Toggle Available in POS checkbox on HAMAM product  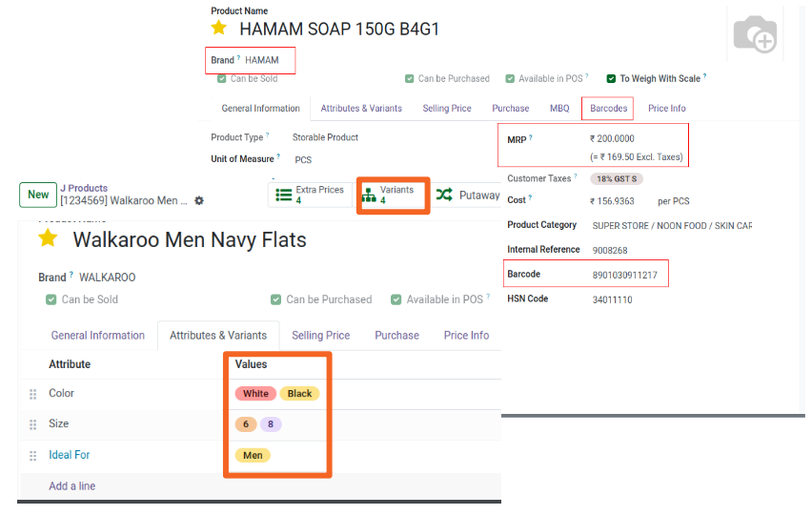[x=510, y=79]
